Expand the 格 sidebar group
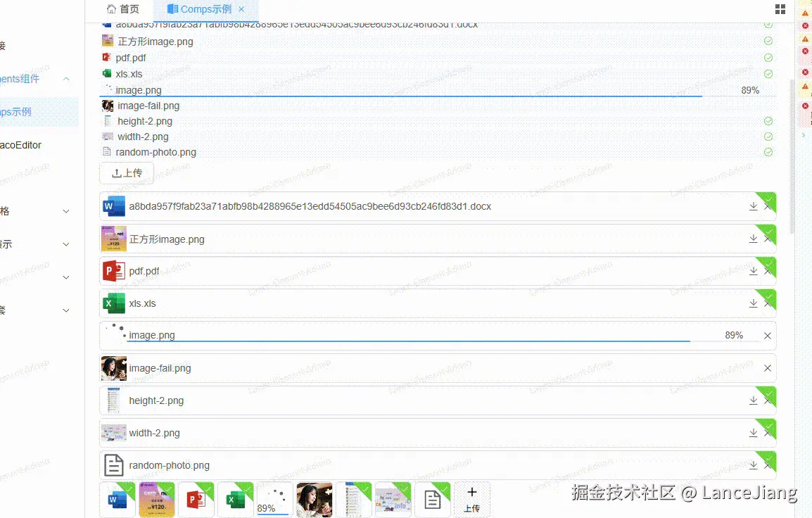 pos(65,210)
